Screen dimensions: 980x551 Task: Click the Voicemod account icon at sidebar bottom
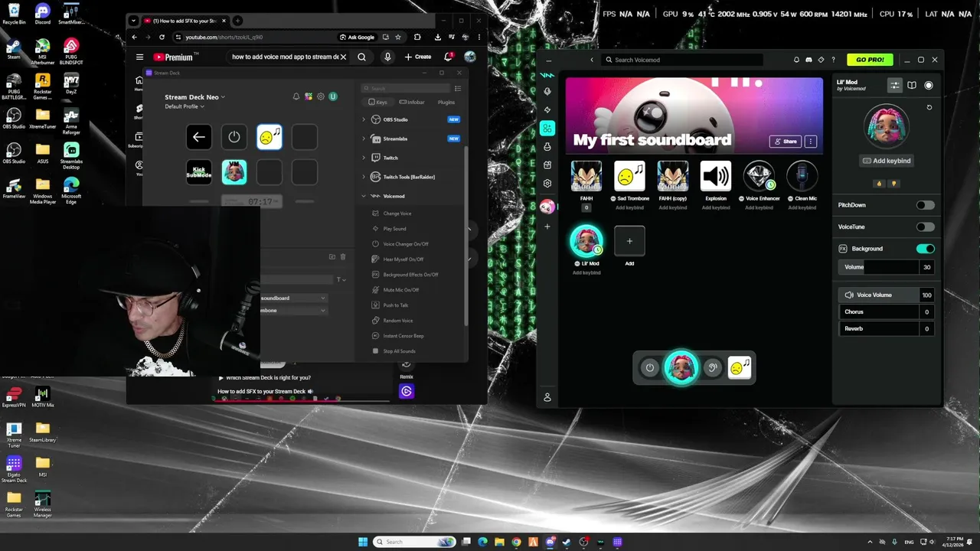547,397
